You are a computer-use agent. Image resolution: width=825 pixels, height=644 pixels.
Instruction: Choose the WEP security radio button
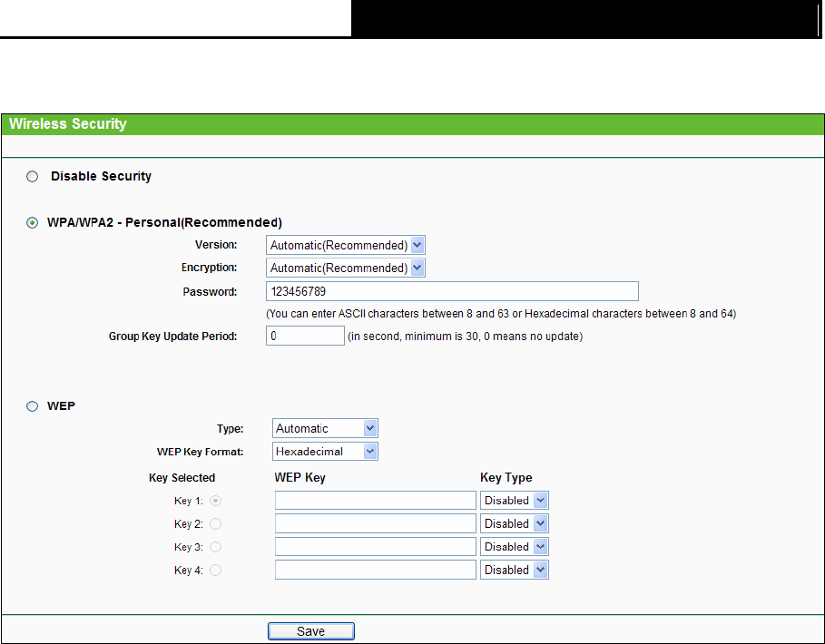(x=33, y=406)
